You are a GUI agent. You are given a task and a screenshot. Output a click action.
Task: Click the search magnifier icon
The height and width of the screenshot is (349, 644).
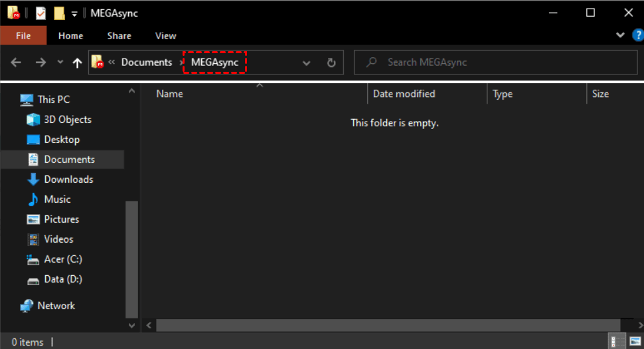point(372,62)
